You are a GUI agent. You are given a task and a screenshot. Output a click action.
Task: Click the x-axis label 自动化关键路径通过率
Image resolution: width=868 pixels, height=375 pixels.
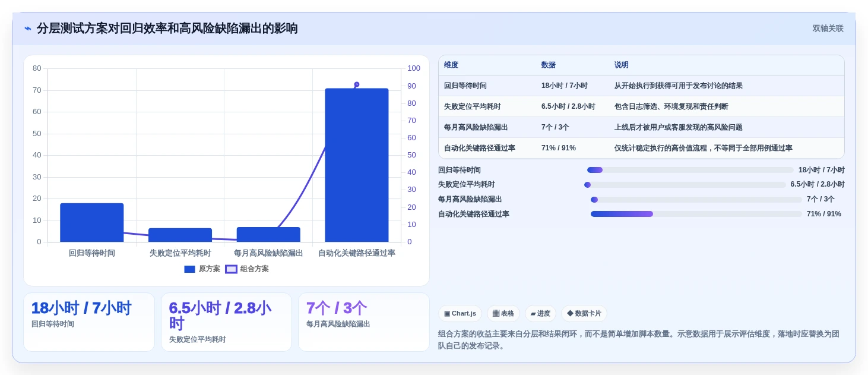coord(357,253)
